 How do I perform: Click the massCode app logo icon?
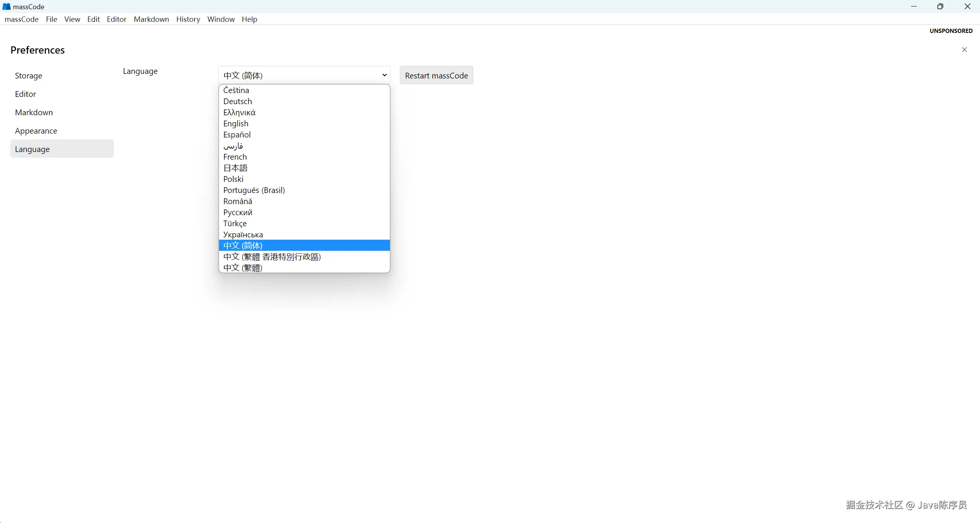click(x=7, y=7)
